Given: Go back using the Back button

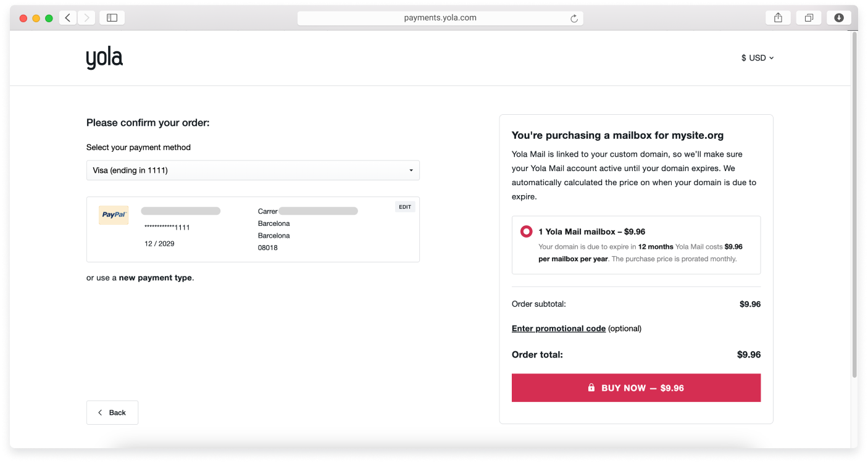Looking at the screenshot, I should (x=112, y=412).
